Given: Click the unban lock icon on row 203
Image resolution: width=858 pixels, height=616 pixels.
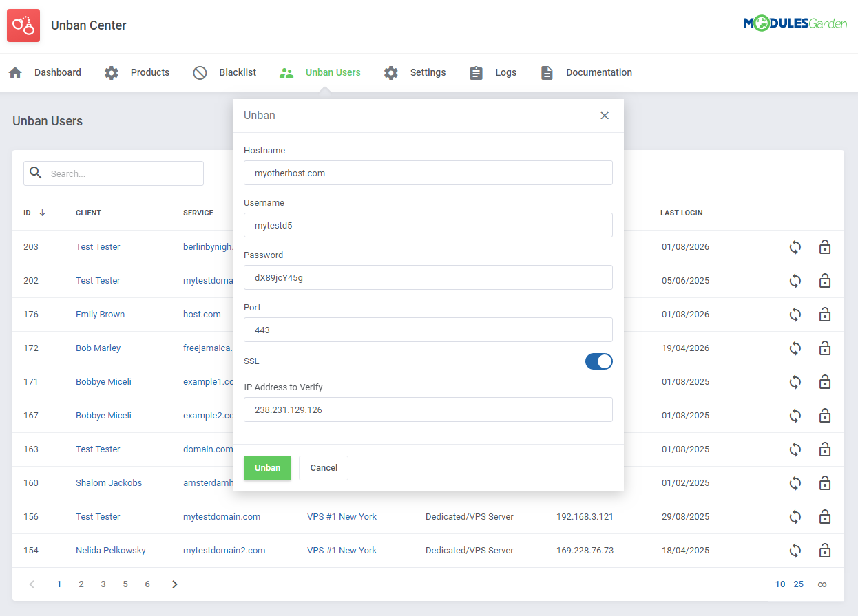Looking at the screenshot, I should (825, 246).
